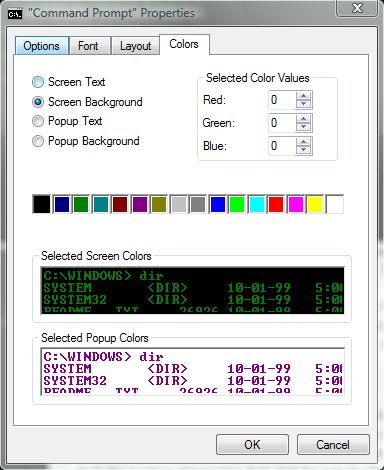
Task: Pick the white color swatch
Action: click(x=335, y=204)
